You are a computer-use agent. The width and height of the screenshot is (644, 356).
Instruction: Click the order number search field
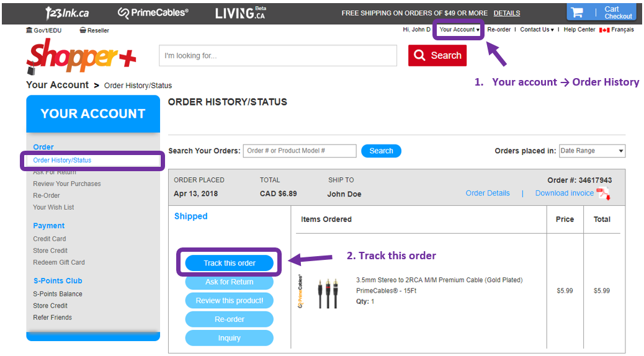[300, 151]
